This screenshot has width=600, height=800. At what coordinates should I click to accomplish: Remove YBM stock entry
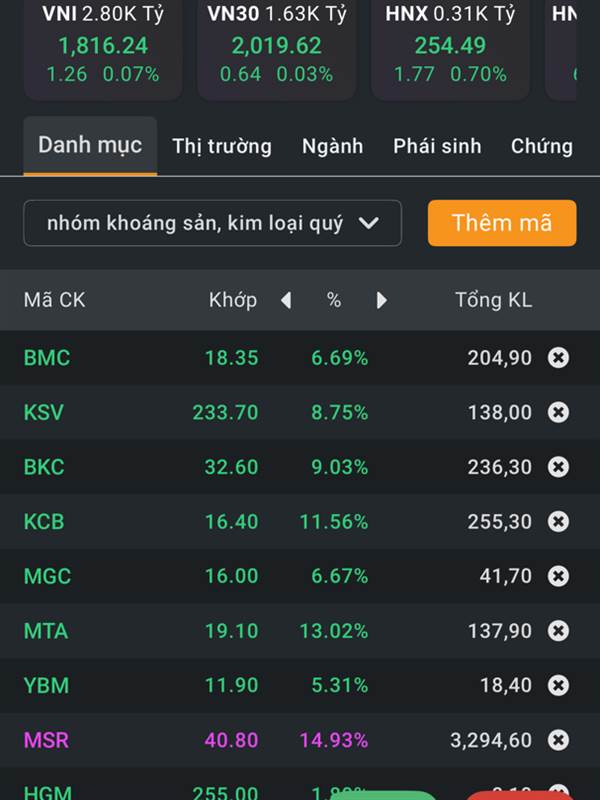coord(558,686)
